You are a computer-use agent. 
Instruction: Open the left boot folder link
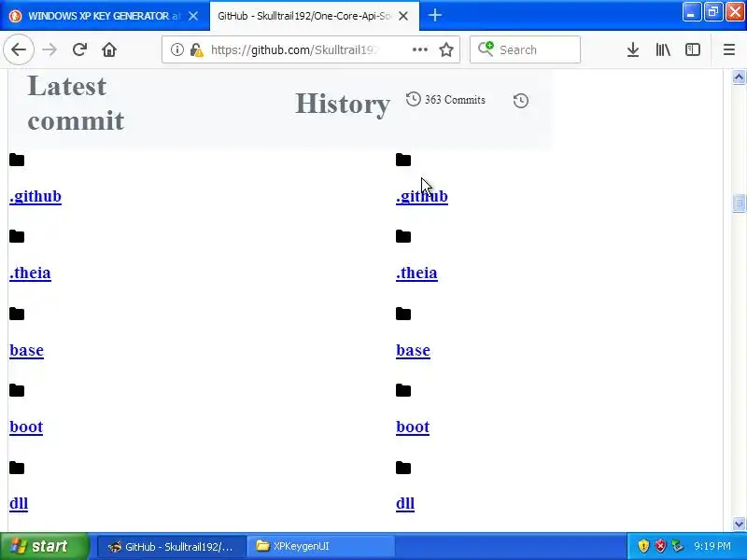[x=26, y=427]
